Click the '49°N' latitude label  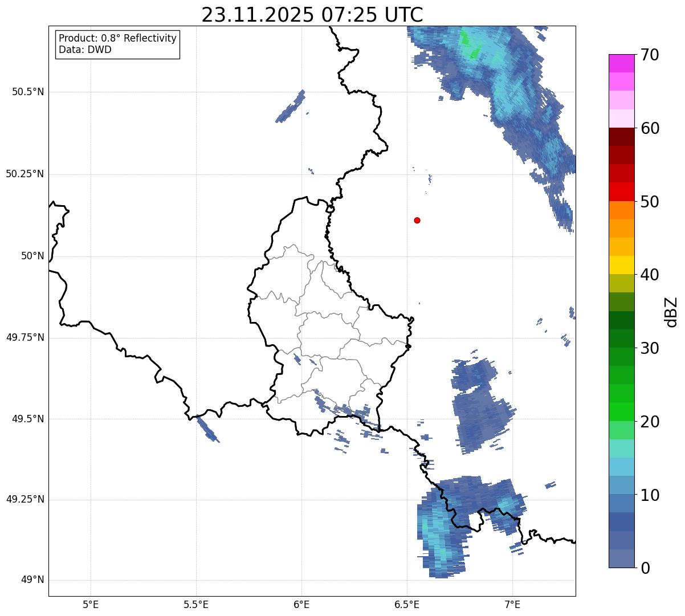tap(32, 580)
